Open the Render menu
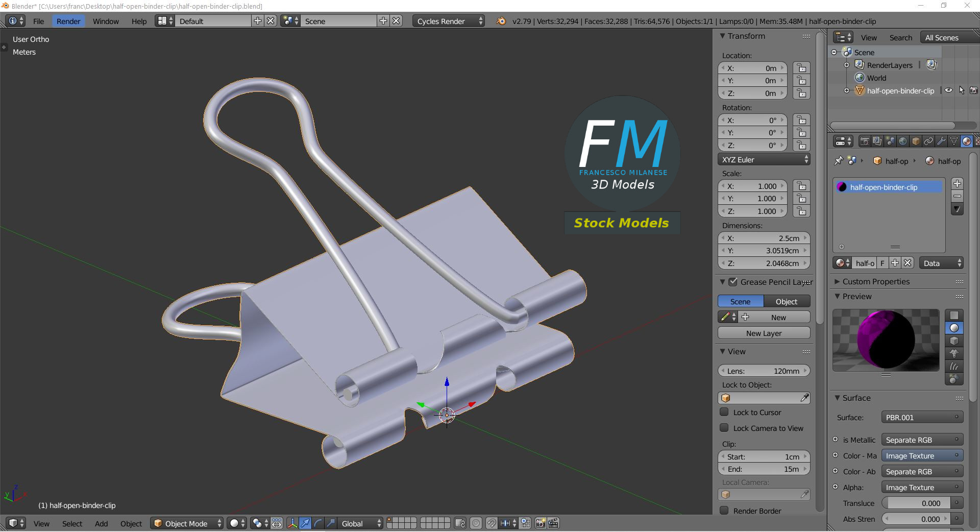 point(68,21)
